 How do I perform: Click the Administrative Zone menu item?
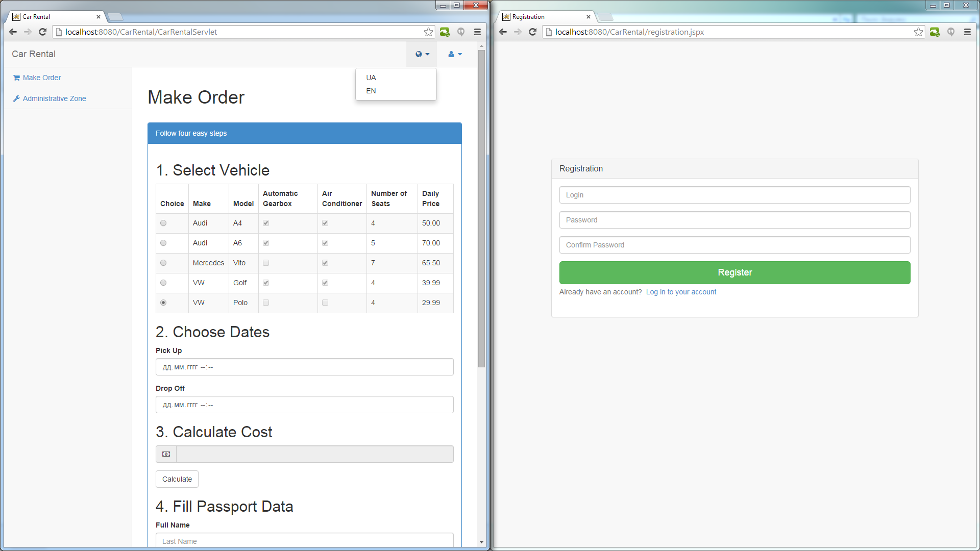click(x=55, y=98)
